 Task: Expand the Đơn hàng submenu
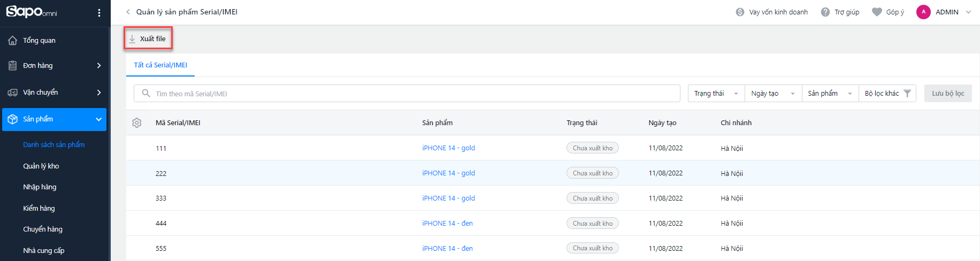(99, 65)
